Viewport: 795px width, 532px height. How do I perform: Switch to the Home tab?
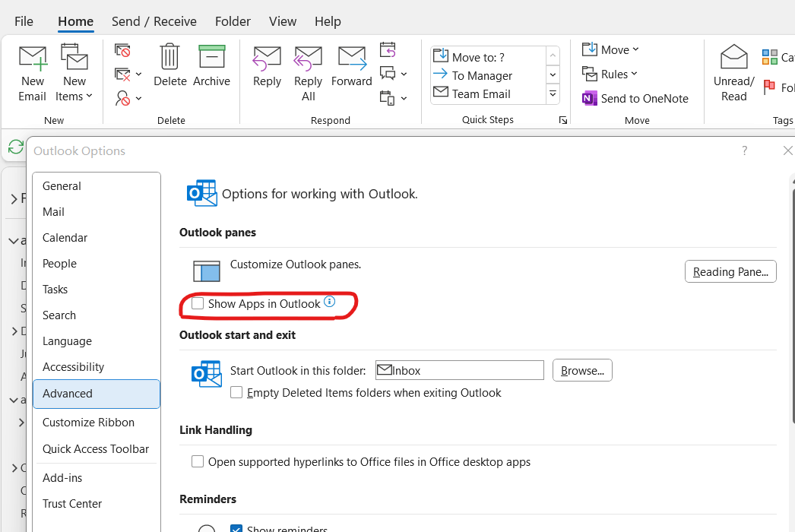point(75,21)
